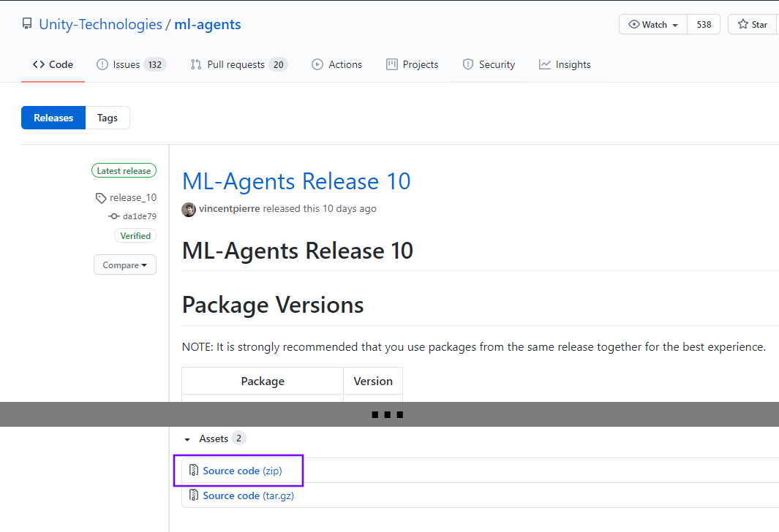
Task: Star the repository
Action: point(753,24)
